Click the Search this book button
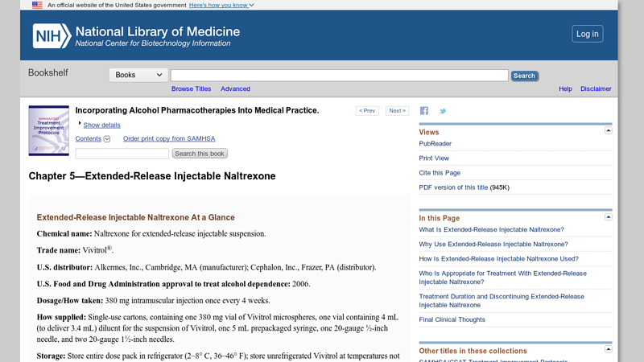644x362 pixels. coord(200,154)
